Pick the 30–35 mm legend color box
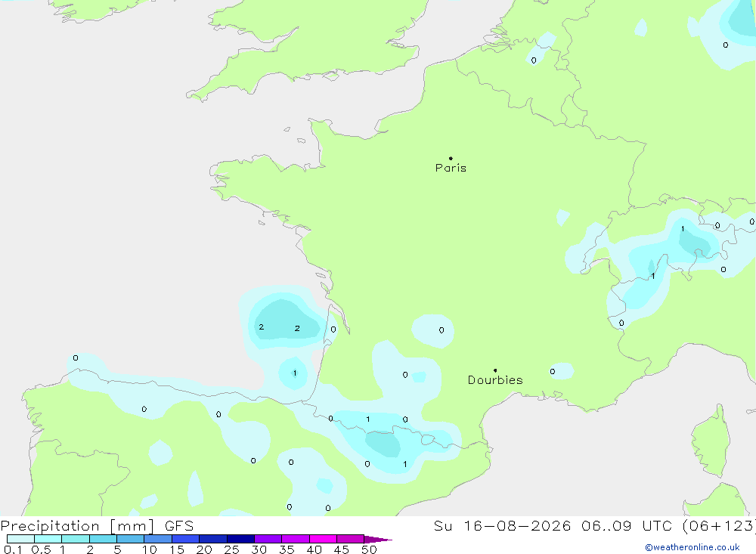 click(x=268, y=539)
